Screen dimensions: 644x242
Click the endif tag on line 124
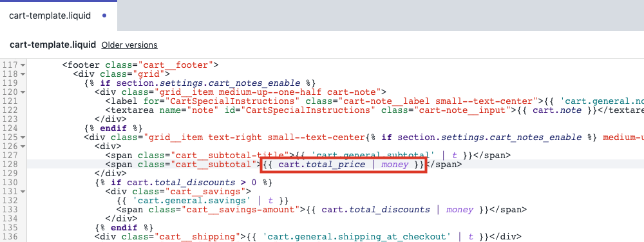pos(113,128)
